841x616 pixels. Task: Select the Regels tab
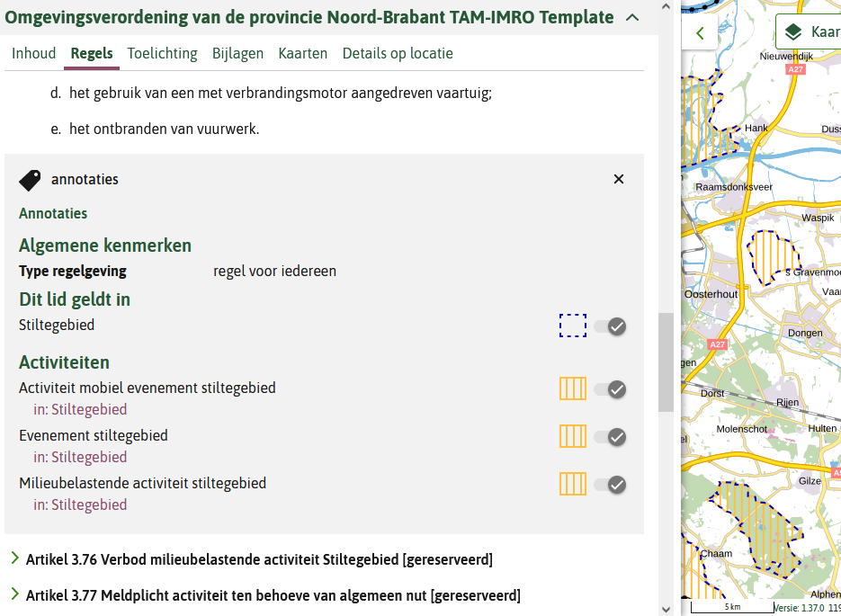click(x=92, y=54)
